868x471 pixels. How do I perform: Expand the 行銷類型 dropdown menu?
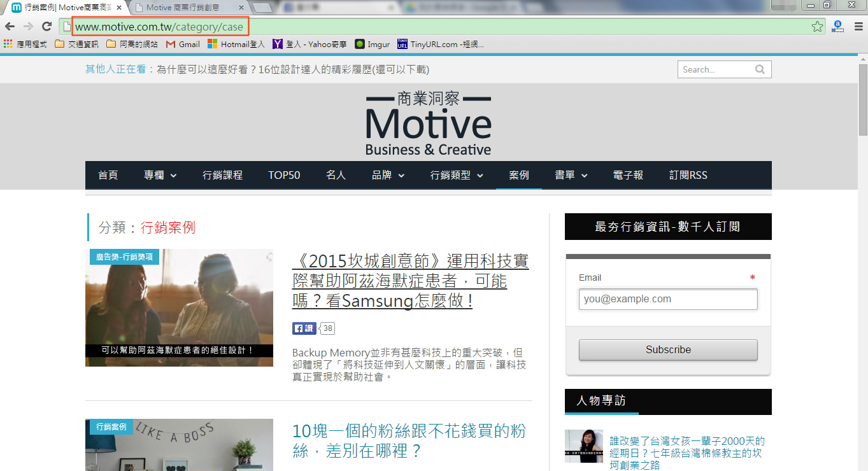457,175
